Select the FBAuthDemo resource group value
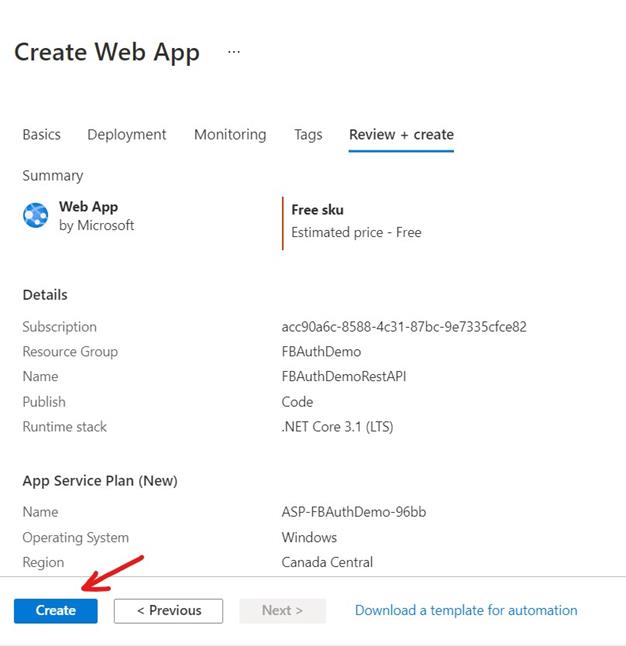Image resolution: width=626 pixels, height=646 pixels. click(321, 352)
